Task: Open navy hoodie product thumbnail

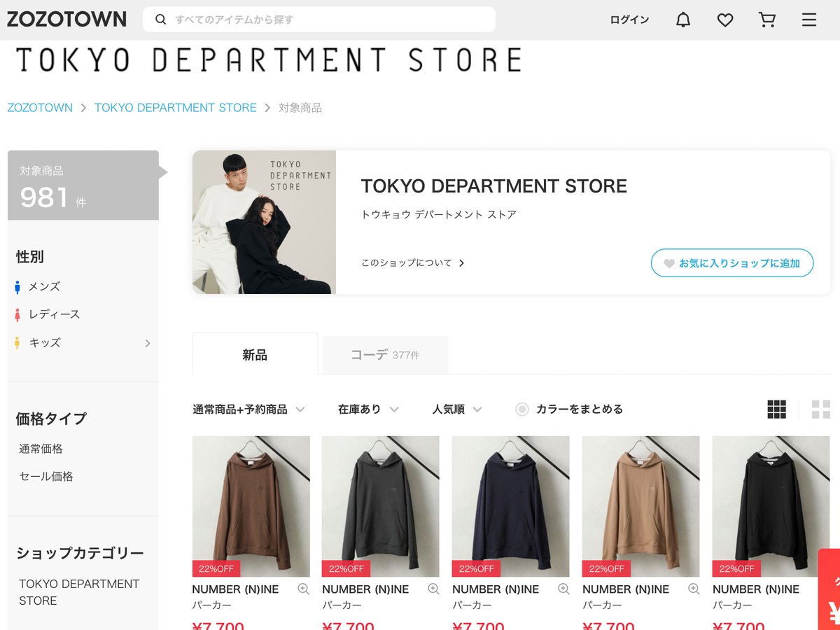Action: point(511,506)
